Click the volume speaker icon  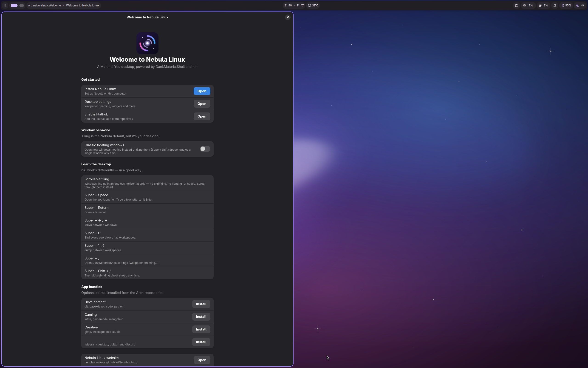582,5
